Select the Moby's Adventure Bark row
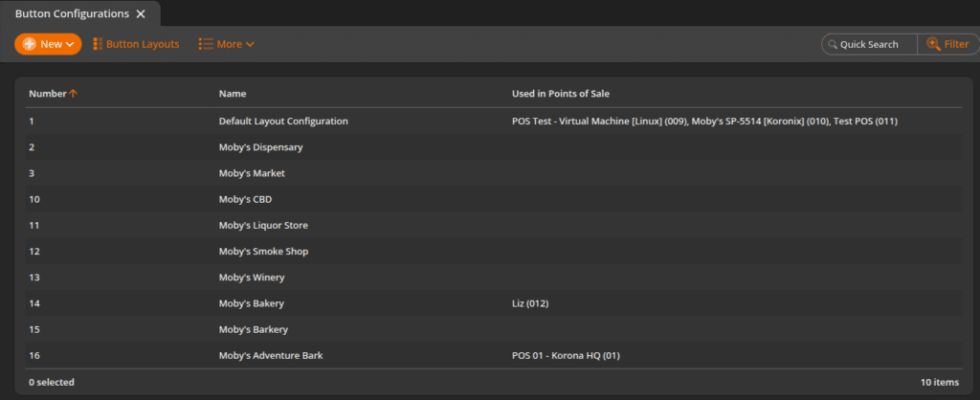This screenshot has height=400, width=980. coord(494,356)
